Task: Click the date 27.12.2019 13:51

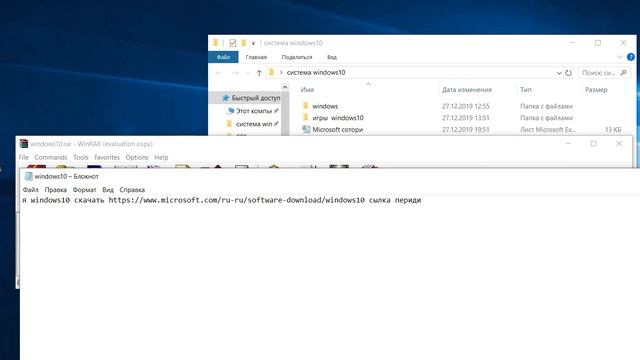Action: 465,118
